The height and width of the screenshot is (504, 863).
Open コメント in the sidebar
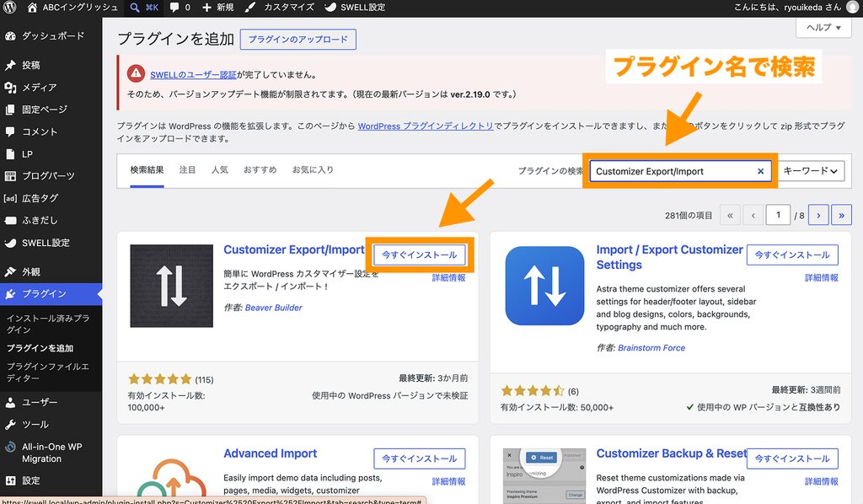click(51, 131)
